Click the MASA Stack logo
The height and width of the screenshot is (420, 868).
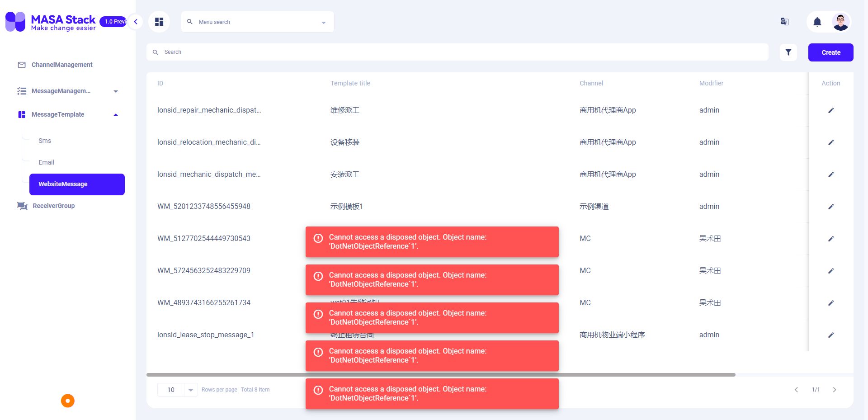pyautogui.click(x=51, y=22)
